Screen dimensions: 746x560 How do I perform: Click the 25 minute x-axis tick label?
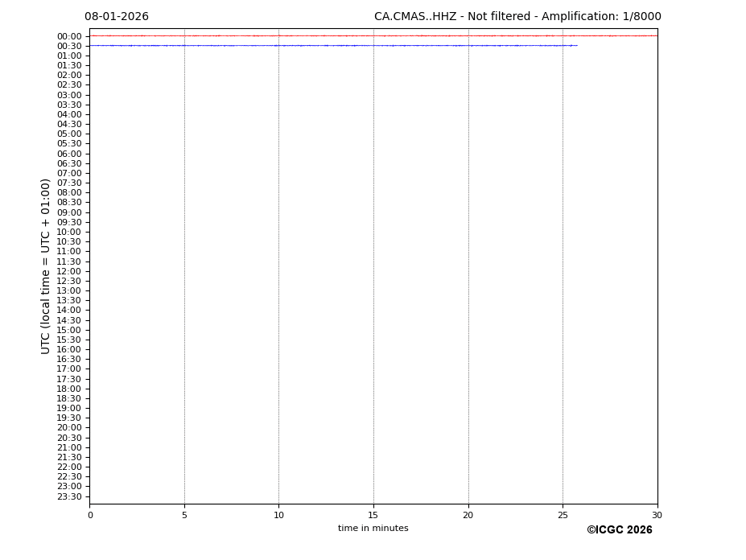[x=563, y=516]
